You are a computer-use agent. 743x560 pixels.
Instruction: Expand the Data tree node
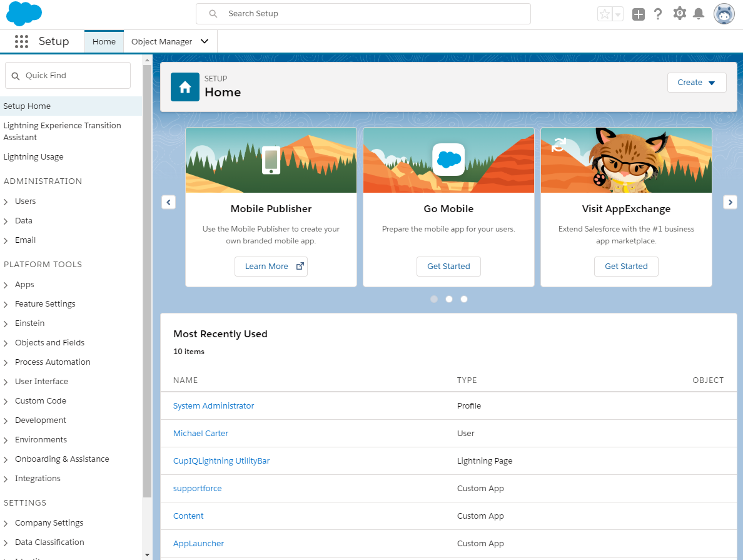click(6, 221)
